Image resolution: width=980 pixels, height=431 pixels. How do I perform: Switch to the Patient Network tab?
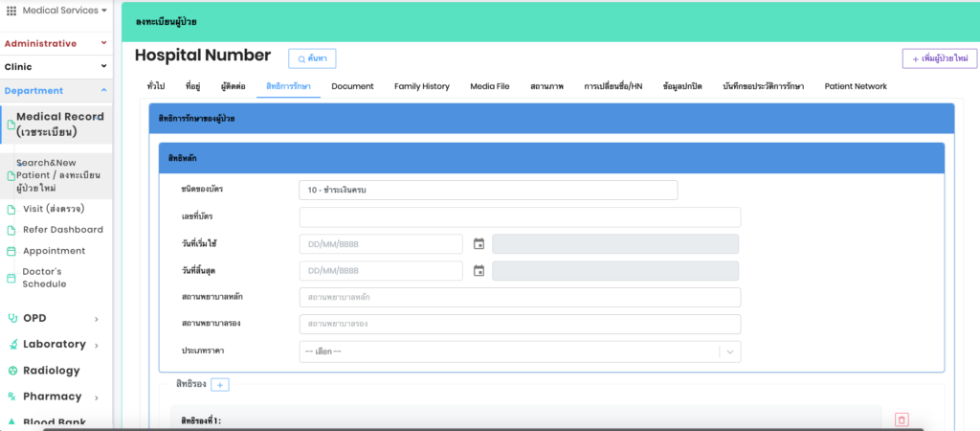coord(855,86)
